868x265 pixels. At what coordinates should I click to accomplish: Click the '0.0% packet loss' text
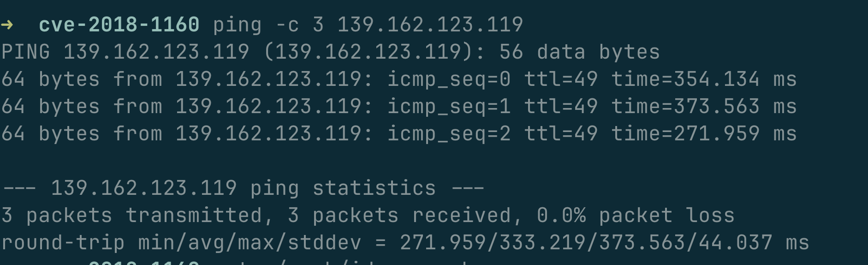click(x=636, y=216)
